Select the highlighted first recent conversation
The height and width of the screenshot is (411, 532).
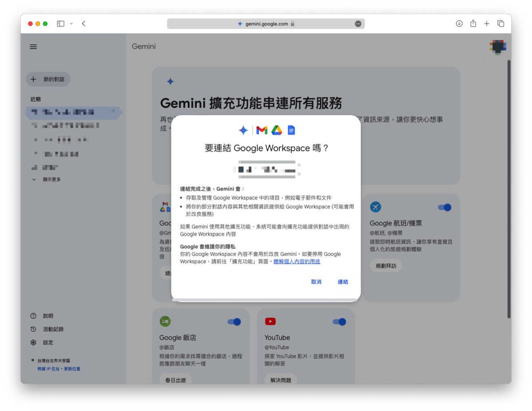(x=74, y=112)
